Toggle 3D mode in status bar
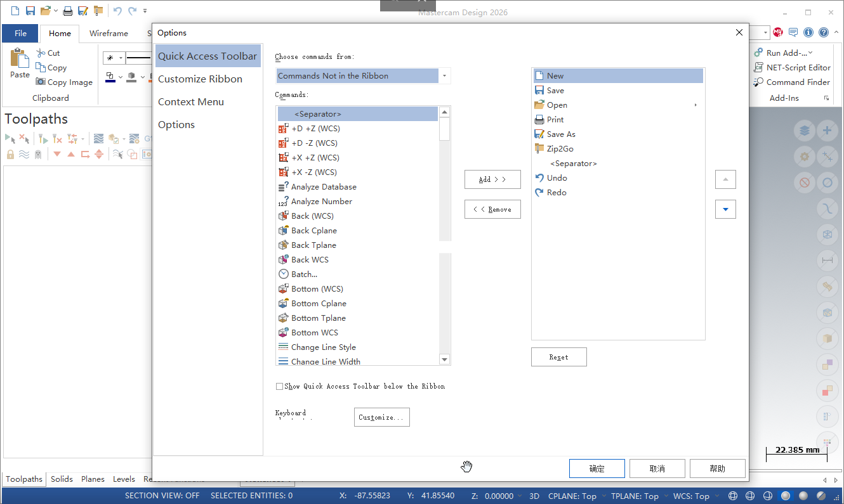Image resolution: width=844 pixels, height=504 pixels. [534, 496]
